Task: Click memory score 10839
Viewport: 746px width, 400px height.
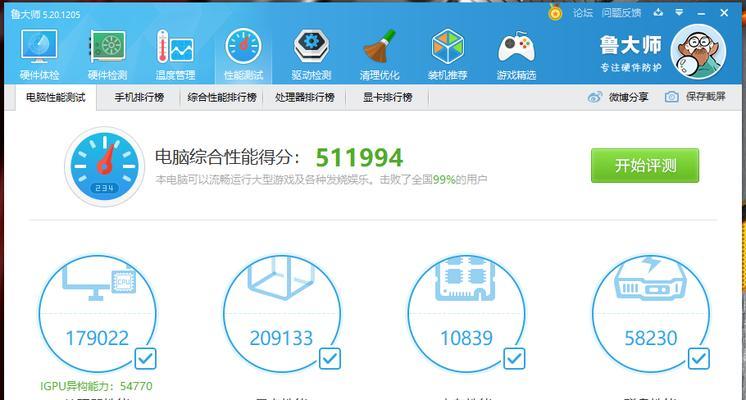Action: coord(466,338)
